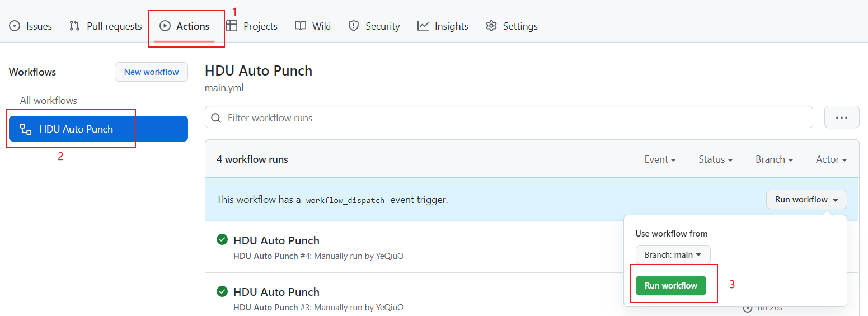
Task: Toggle the Run workflow dropdown
Action: coord(806,200)
